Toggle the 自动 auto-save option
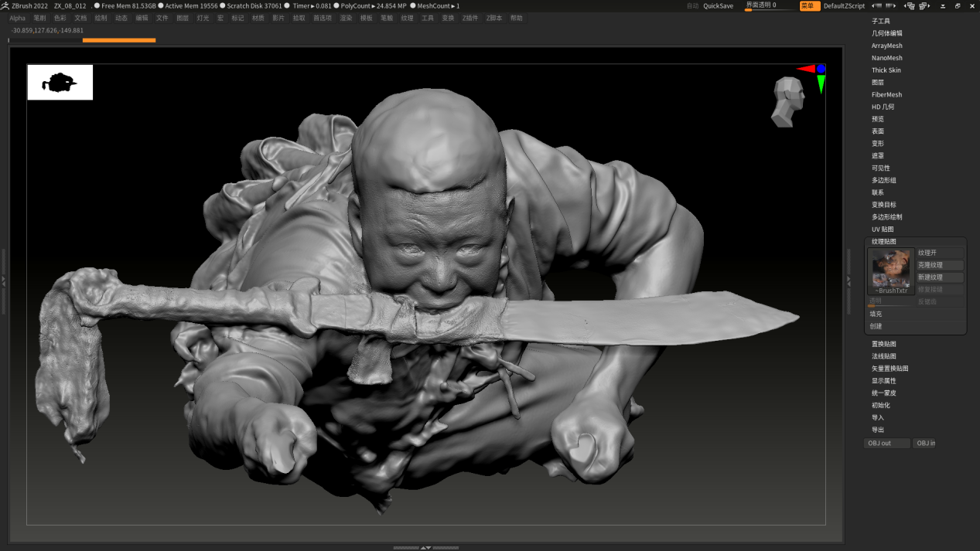This screenshot has width=980, height=551. [692, 5]
